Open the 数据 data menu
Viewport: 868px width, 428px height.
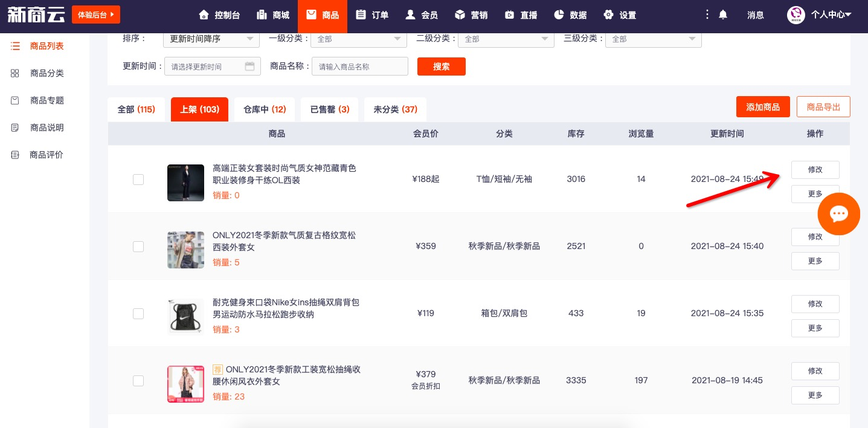[x=570, y=15]
